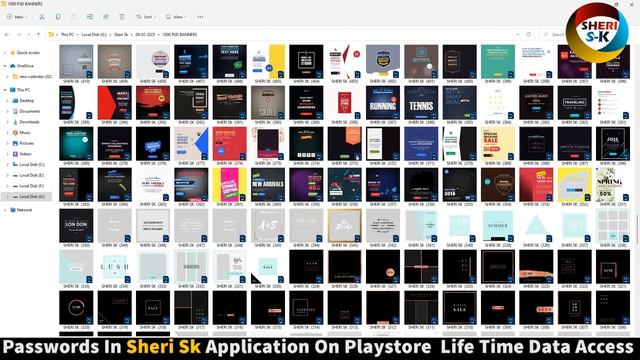Screen dimensions: 640x360
Task: Open Videos in navigation pane
Action: (25, 154)
